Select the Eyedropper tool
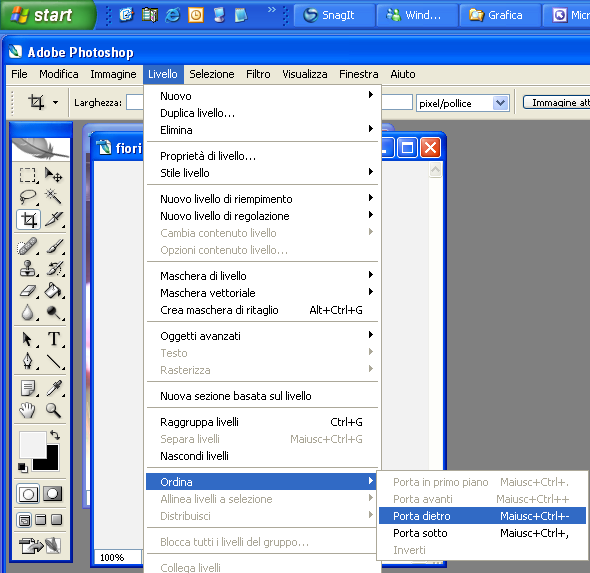 tap(54, 388)
